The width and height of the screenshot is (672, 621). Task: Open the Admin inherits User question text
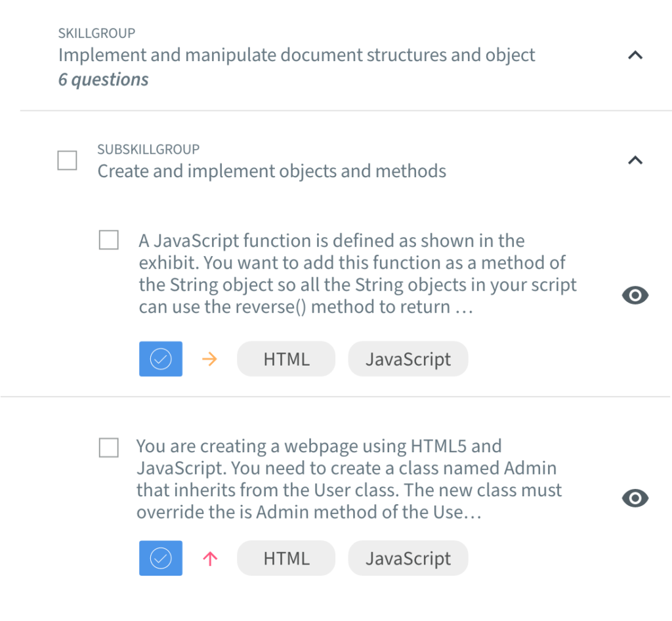coord(349,479)
